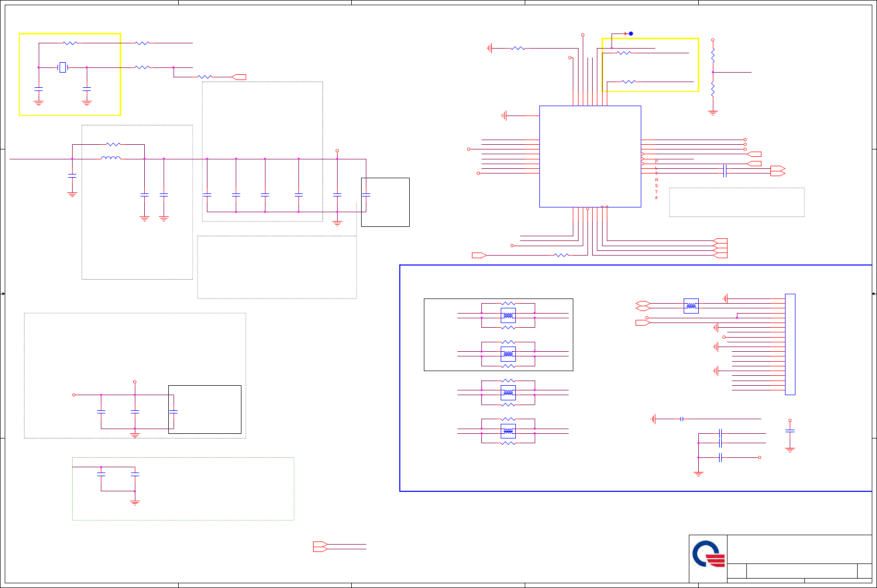Click the series capacitor right of the IC
877x588 pixels.
pyautogui.click(x=724, y=170)
